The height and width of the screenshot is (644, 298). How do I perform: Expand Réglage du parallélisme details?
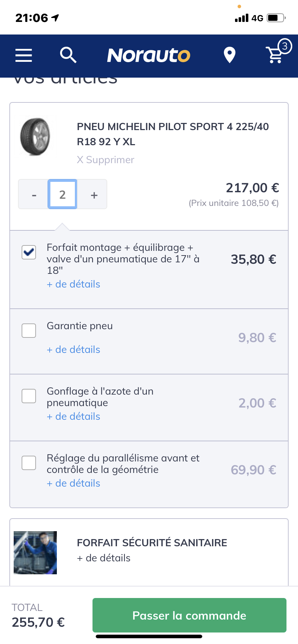coord(73,483)
